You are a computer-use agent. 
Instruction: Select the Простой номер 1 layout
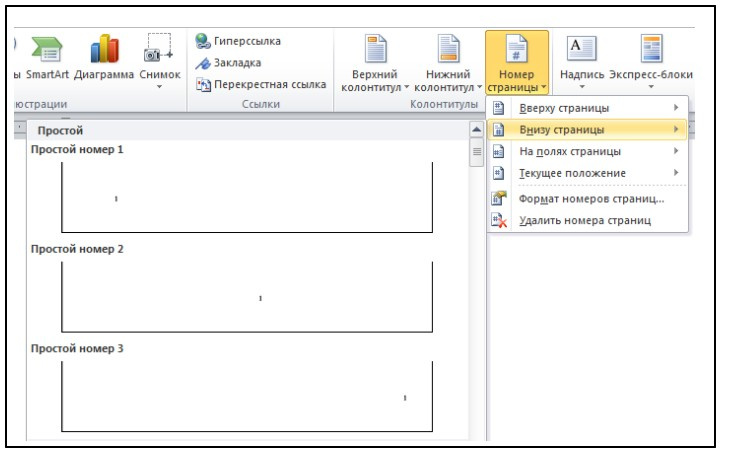(x=247, y=197)
